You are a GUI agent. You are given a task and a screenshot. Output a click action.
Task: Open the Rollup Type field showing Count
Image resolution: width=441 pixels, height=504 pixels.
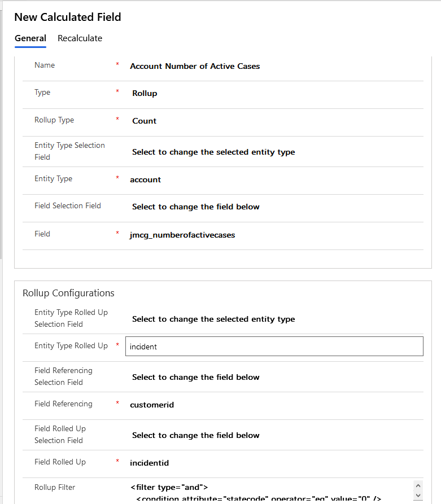coord(145,121)
